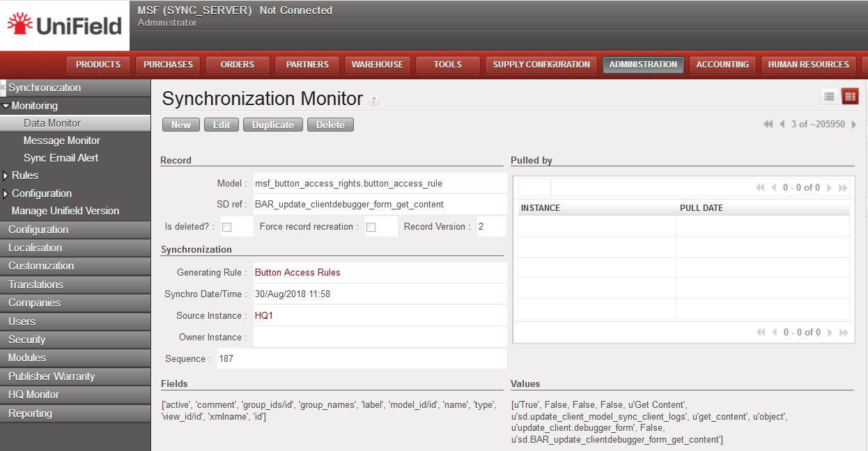Collapse the Monitoring tree section

coord(6,106)
